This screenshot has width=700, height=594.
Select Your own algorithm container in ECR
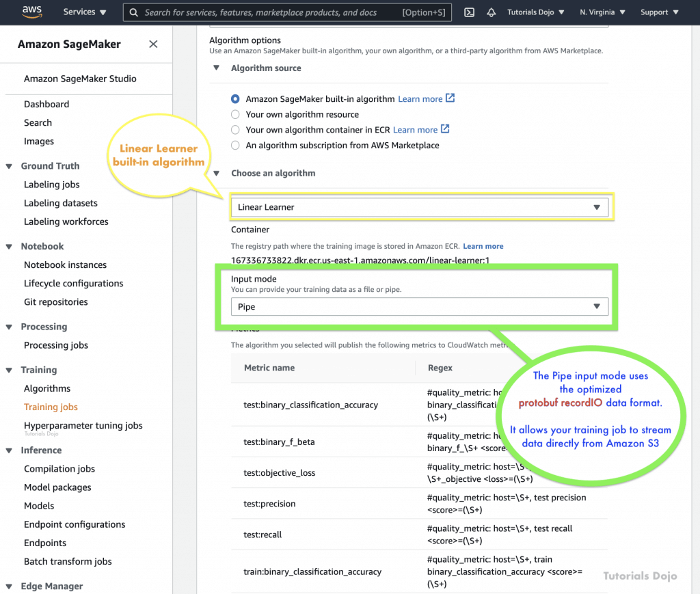pos(235,130)
